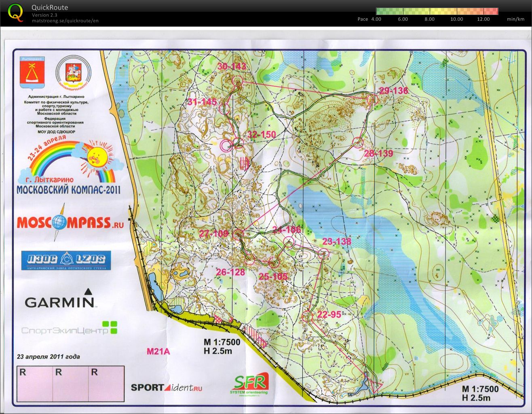This screenshot has height=414, width=532.
Task: Click the M21A class label
Action: point(158,351)
